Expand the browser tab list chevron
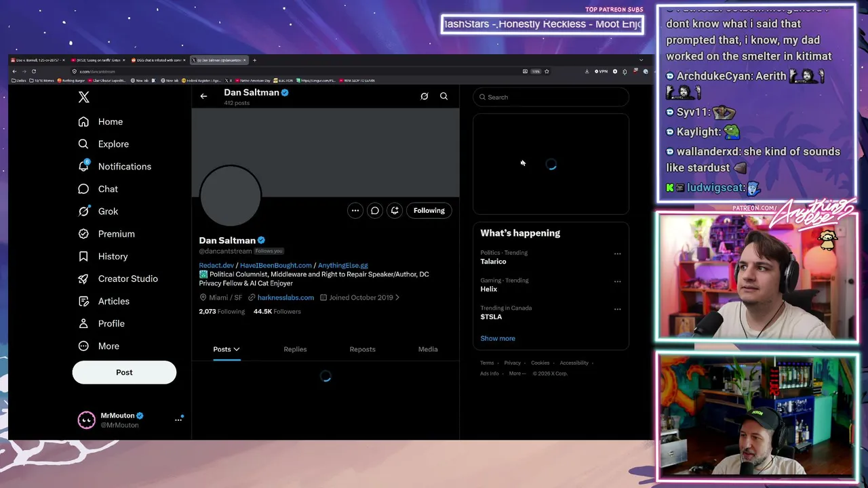The image size is (868, 488). click(641, 60)
